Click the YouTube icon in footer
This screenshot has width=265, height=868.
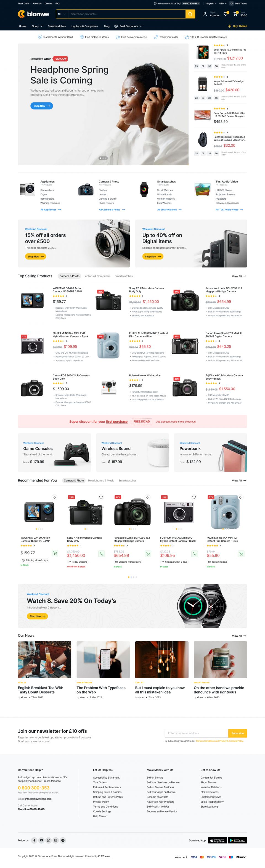point(41,840)
